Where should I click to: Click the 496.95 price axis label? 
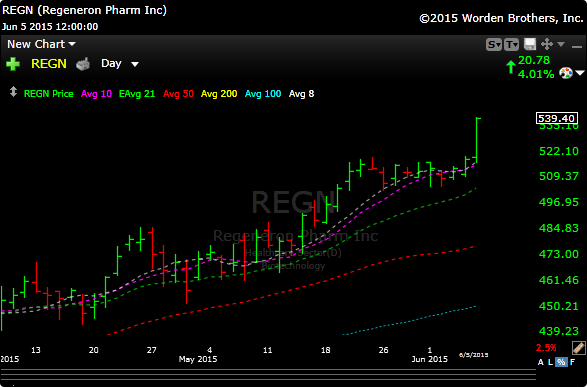pos(559,202)
